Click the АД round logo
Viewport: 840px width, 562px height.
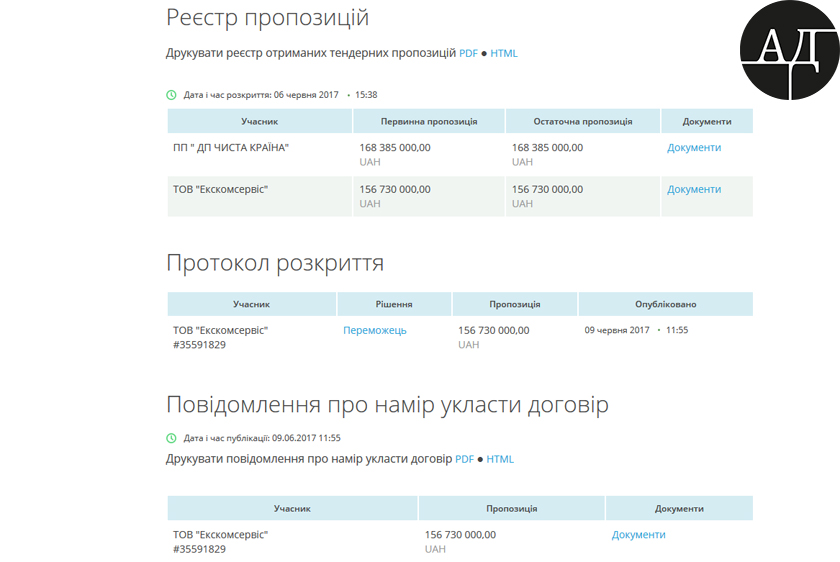point(789,50)
